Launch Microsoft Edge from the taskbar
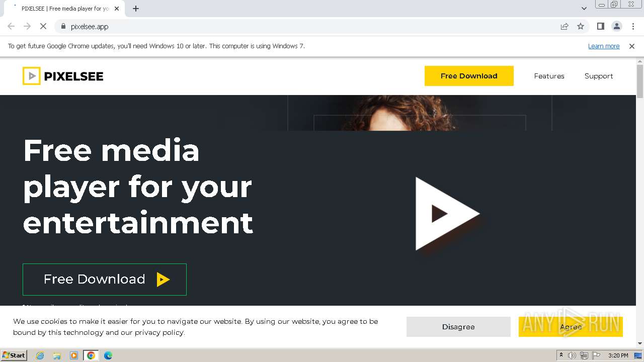 pyautogui.click(x=108, y=355)
